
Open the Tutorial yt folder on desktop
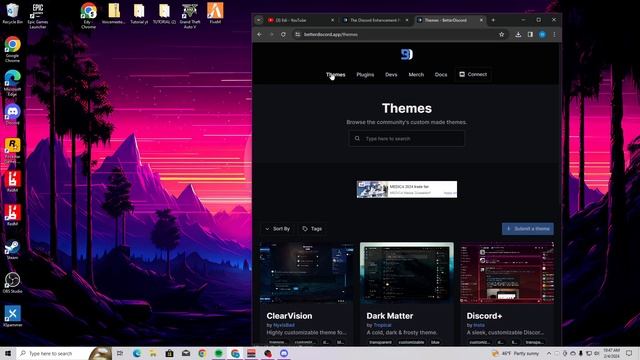(x=139, y=13)
